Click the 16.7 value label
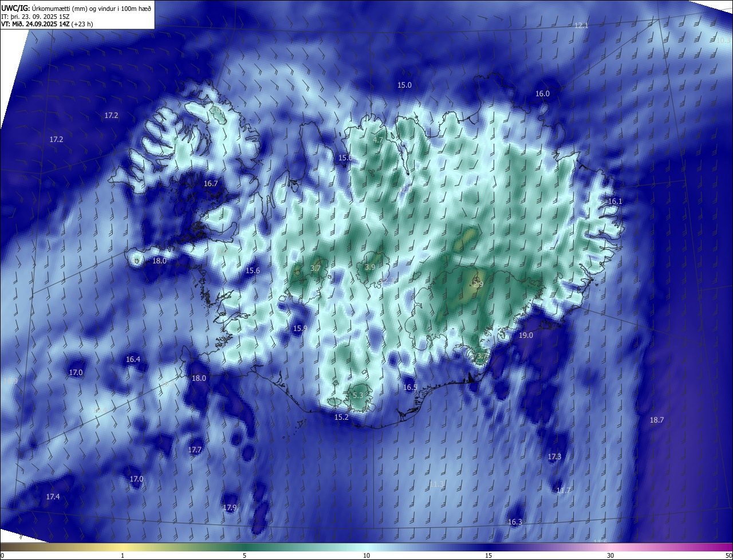733x560 pixels. pyautogui.click(x=211, y=183)
